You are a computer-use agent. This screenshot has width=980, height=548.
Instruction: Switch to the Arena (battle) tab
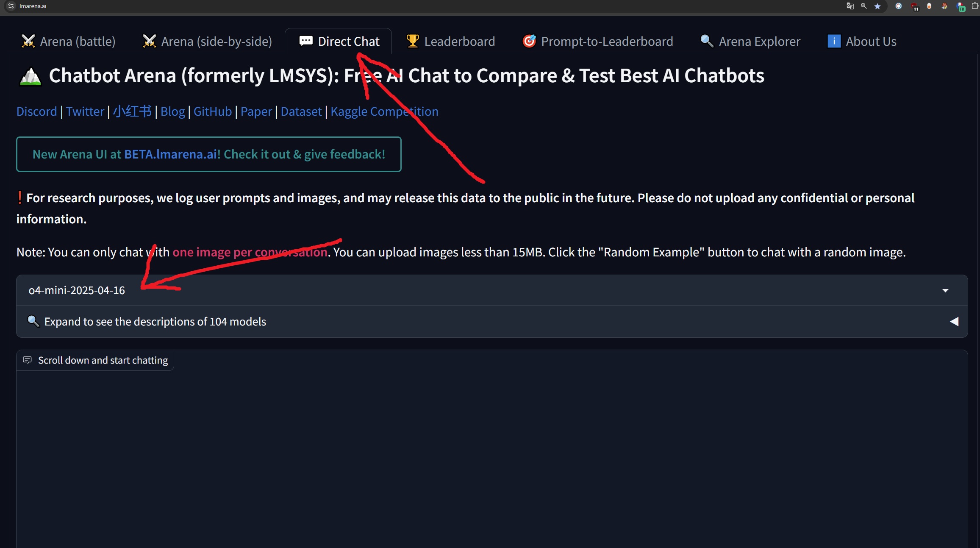pyautogui.click(x=68, y=41)
